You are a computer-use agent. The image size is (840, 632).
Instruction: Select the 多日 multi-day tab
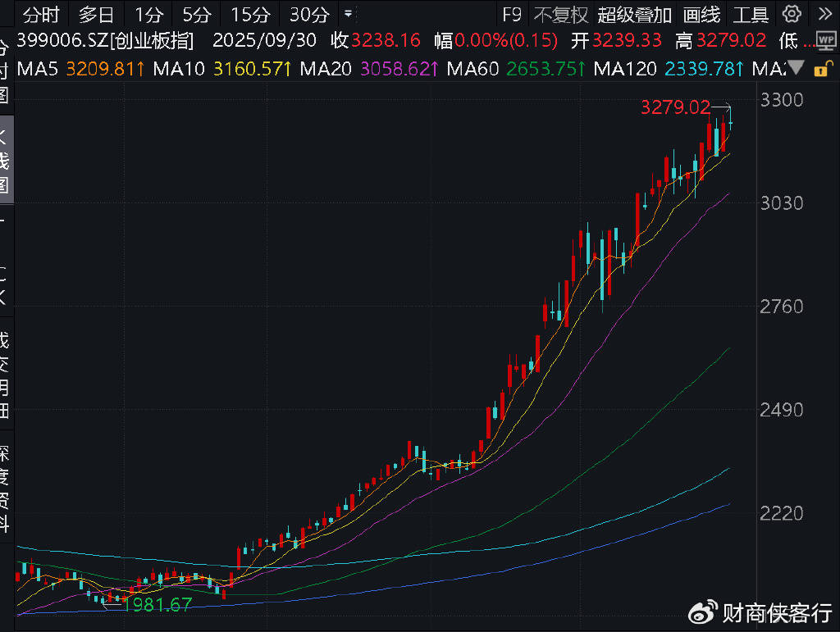coord(97,14)
